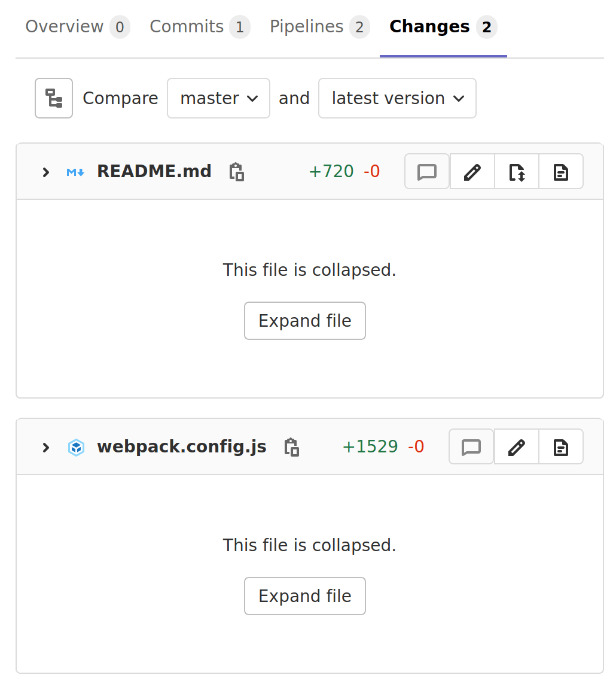Copy webpack.config.js path using clipboard icon
The height and width of the screenshot is (687, 616).
click(291, 447)
